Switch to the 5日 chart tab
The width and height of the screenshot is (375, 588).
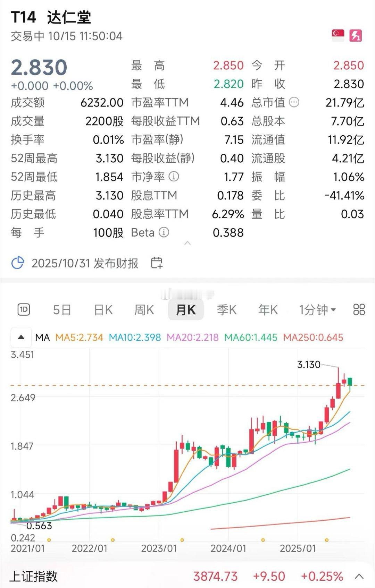click(62, 309)
